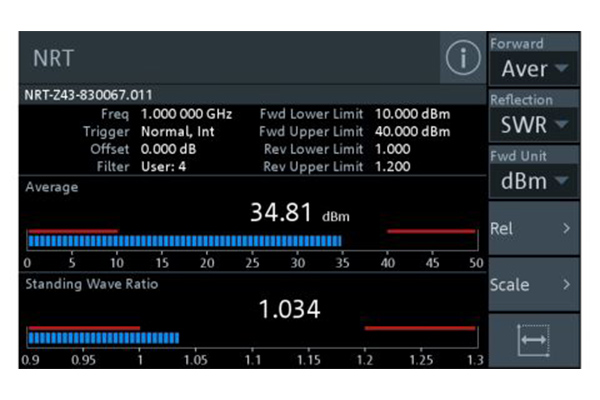The height and width of the screenshot is (400, 600).
Task: Select Fwd Lower Limit 10.000 dBm
Action: point(412,115)
